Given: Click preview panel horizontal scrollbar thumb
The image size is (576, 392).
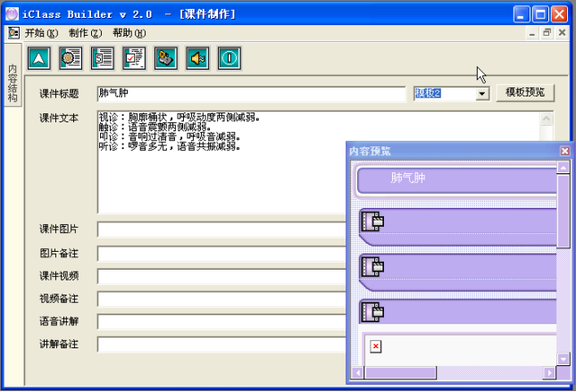Looking at the screenshot, I should click(x=400, y=373).
